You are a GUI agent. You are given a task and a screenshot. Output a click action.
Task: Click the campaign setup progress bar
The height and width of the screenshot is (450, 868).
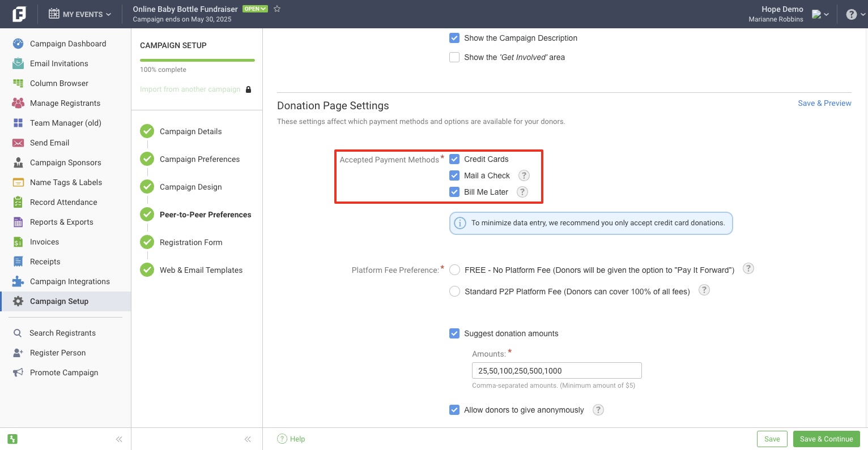point(197,60)
